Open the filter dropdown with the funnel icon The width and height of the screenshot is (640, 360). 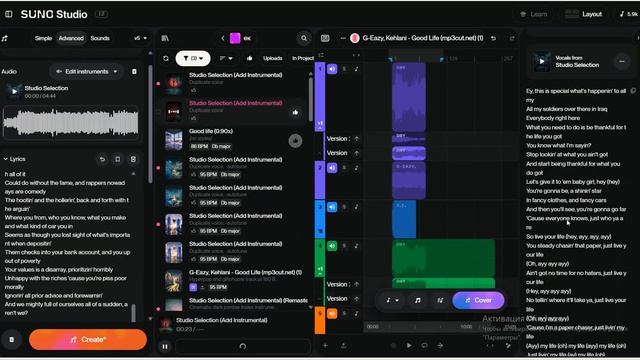coord(193,58)
